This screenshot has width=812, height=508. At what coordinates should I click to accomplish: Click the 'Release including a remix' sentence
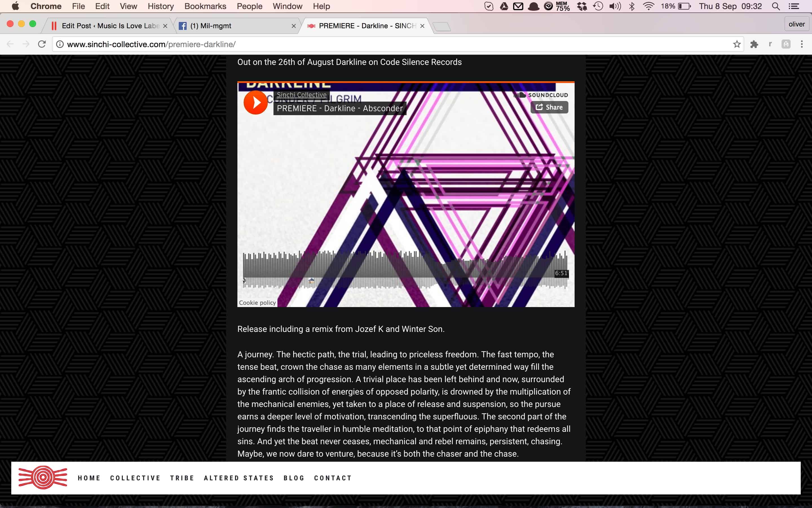click(341, 329)
